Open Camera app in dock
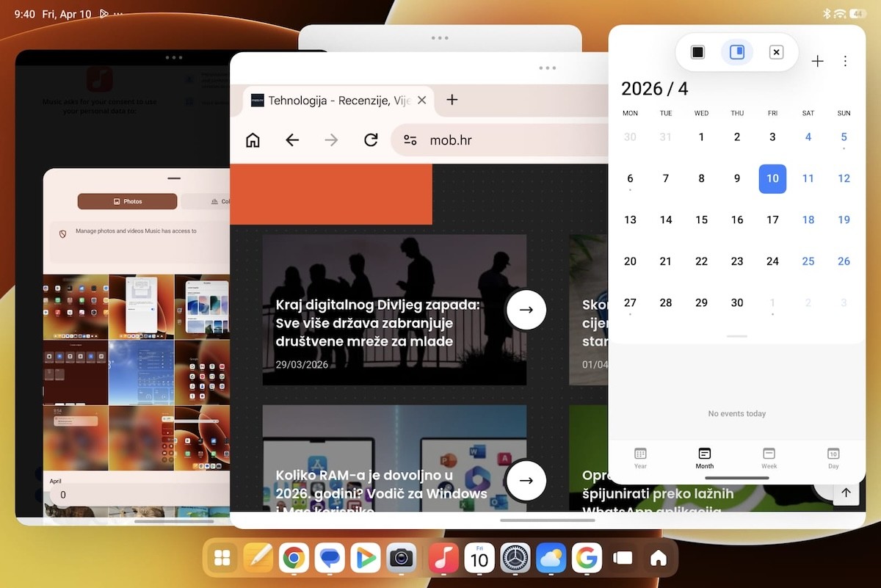 pos(401,559)
